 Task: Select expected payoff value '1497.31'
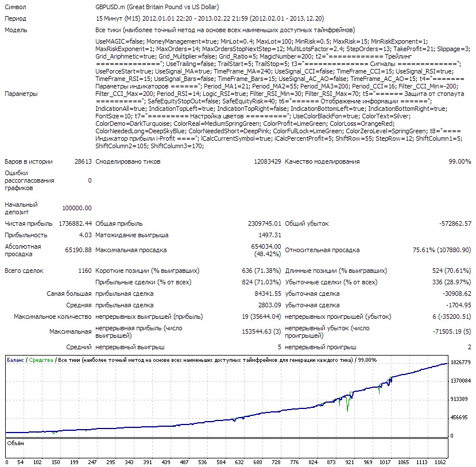[x=270, y=235]
